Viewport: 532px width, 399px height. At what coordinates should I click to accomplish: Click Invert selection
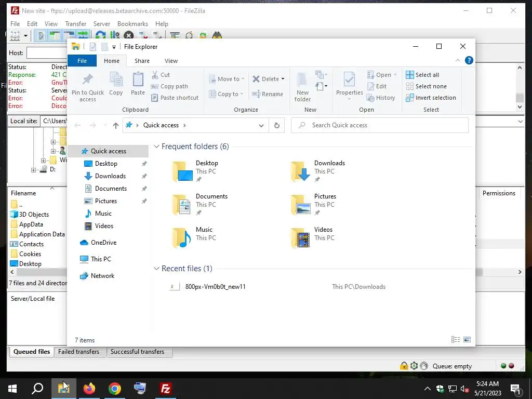(x=431, y=98)
